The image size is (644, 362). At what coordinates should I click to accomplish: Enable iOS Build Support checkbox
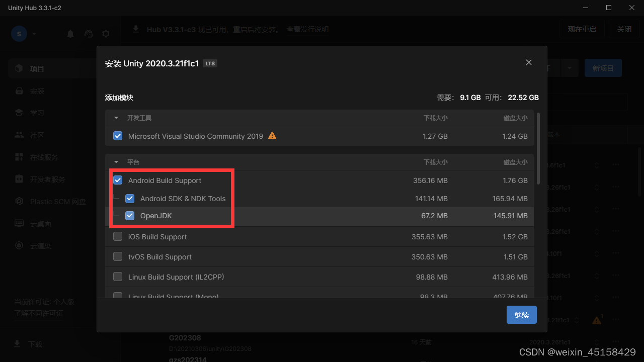tap(118, 236)
